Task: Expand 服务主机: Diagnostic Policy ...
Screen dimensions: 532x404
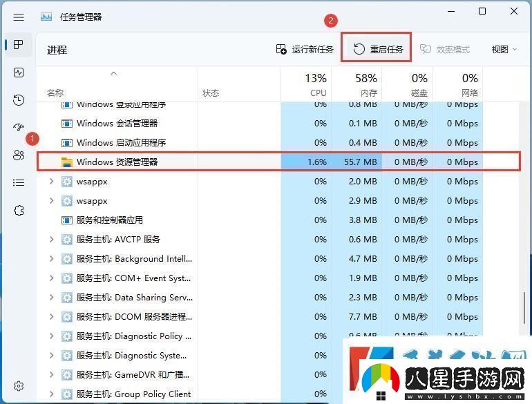Action: (x=51, y=336)
